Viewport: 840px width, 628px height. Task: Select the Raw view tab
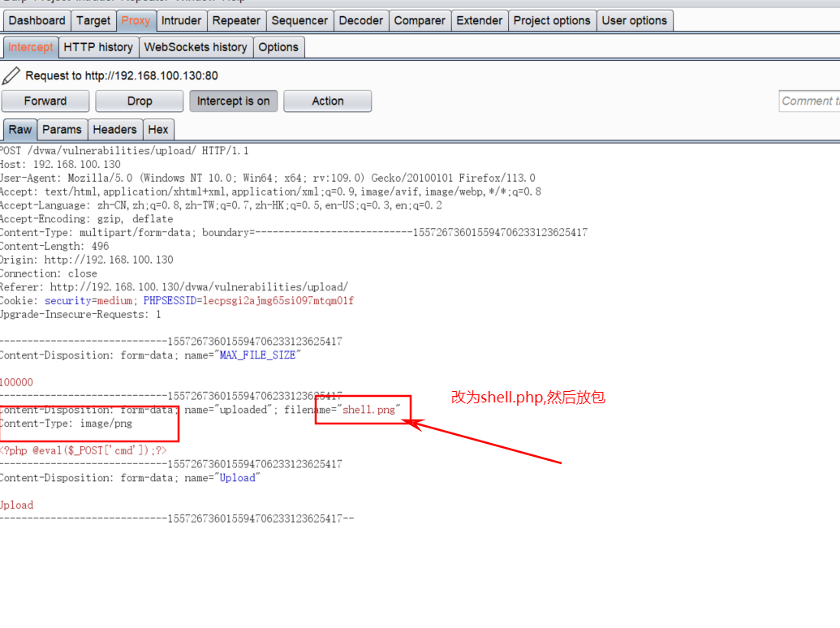[20, 130]
